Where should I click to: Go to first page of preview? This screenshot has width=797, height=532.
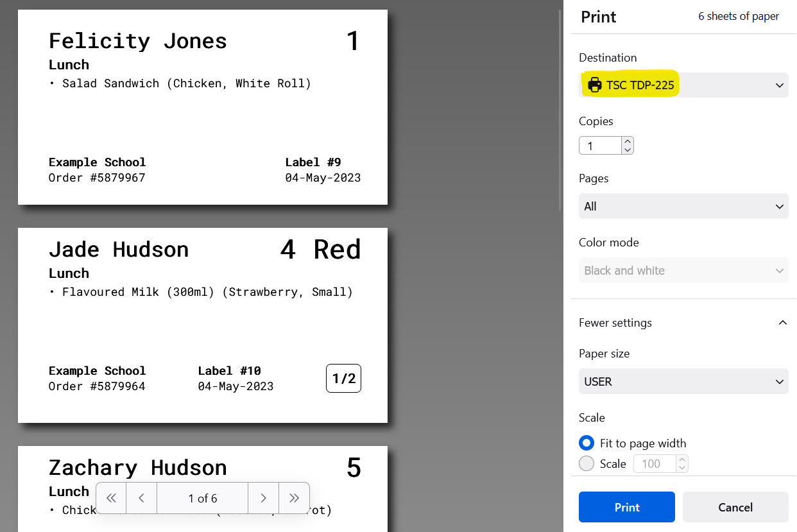(111, 498)
